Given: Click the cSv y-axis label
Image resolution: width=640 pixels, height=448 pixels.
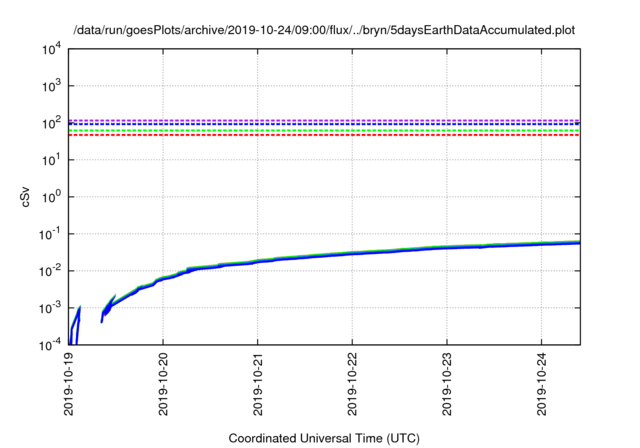Looking at the screenshot, I should pos(25,197).
